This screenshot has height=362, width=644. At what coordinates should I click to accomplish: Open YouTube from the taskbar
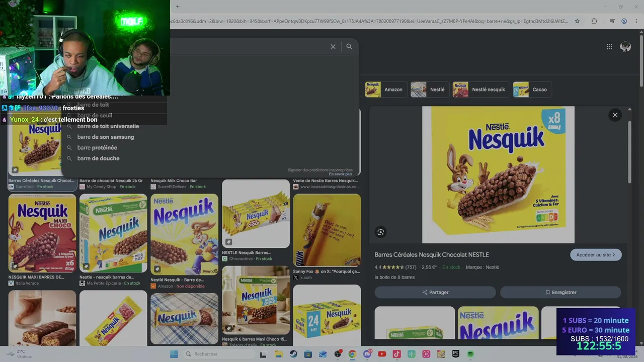click(x=382, y=354)
